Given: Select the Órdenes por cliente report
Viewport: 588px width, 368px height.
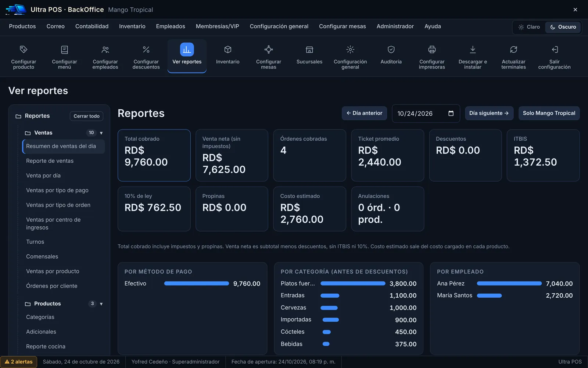Looking at the screenshot, I should tap(63, 286).
